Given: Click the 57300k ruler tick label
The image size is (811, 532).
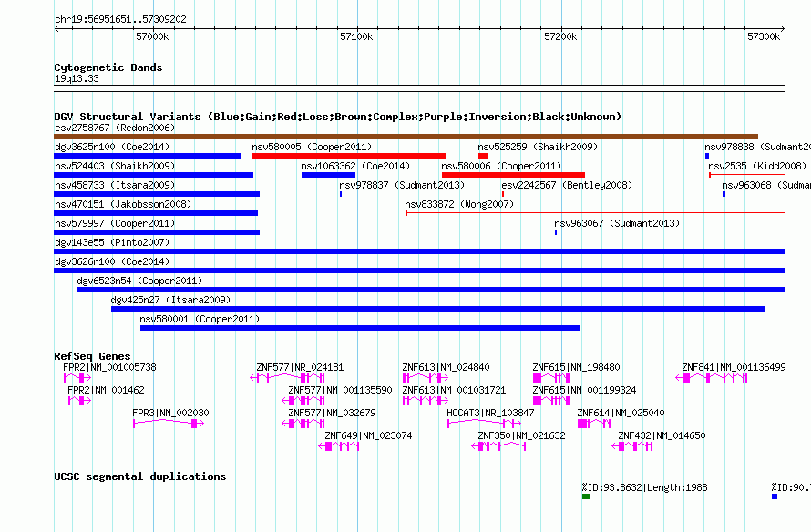Looking at the screenshot, I should (764, 36).
